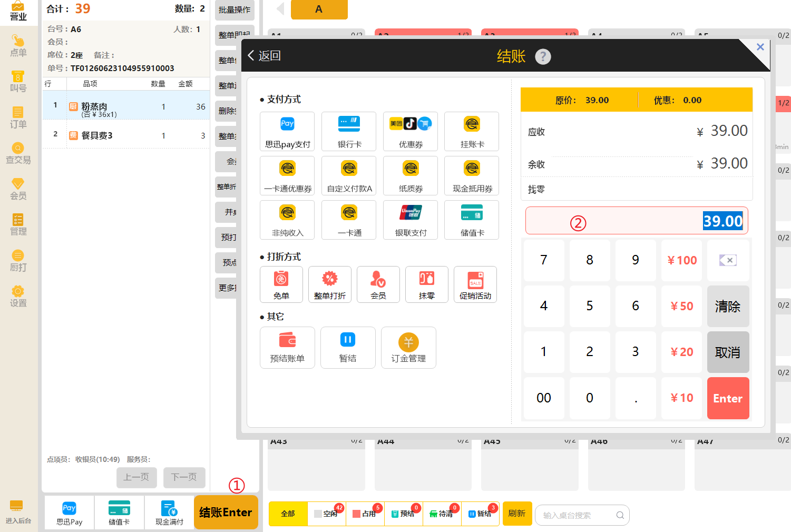791x532 pixels.
Task: Select 银联支付 UnionPay option
Action: pyautogui.click(x=411, y=220)
